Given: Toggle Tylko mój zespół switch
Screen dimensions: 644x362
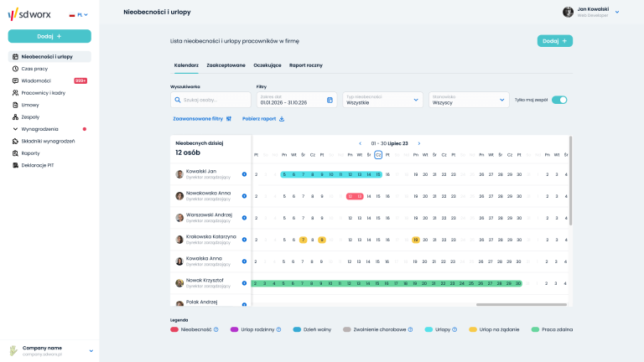Looking at the screenshot, I should 559,100.
